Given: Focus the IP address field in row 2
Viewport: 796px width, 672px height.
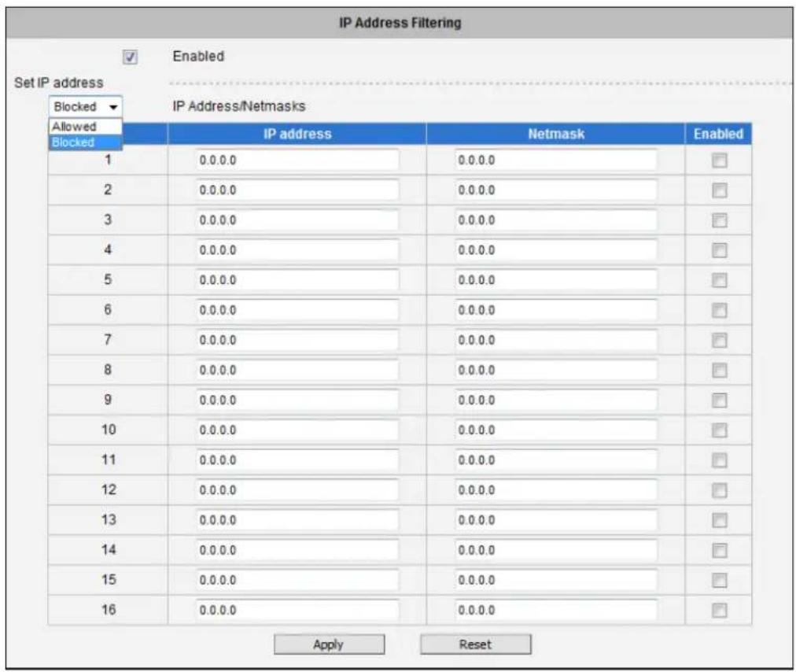Looking at the screenshot, I should [297, 190].
